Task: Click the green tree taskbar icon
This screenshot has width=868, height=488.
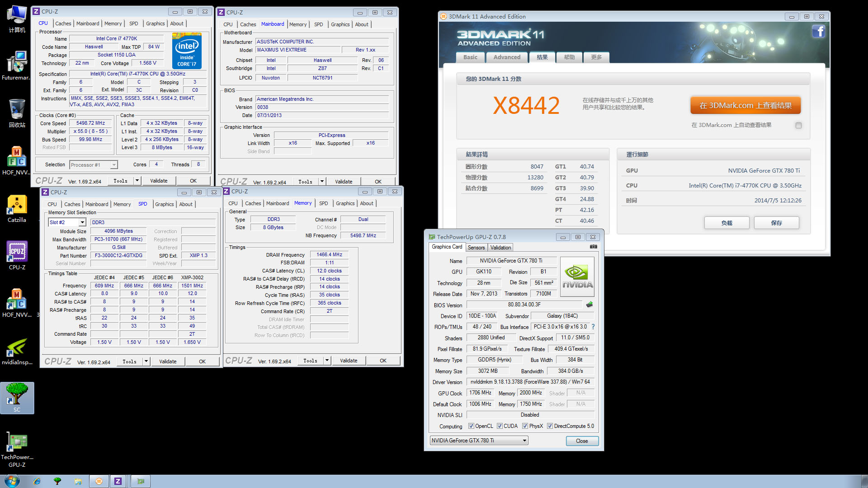Action: (57, 481)
